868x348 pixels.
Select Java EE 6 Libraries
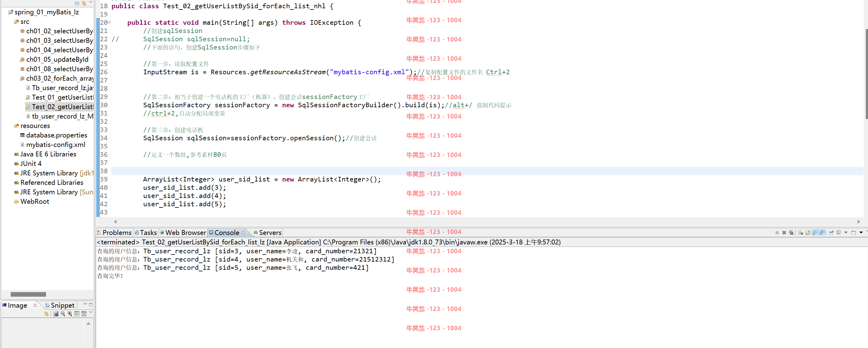pos(45,154)
